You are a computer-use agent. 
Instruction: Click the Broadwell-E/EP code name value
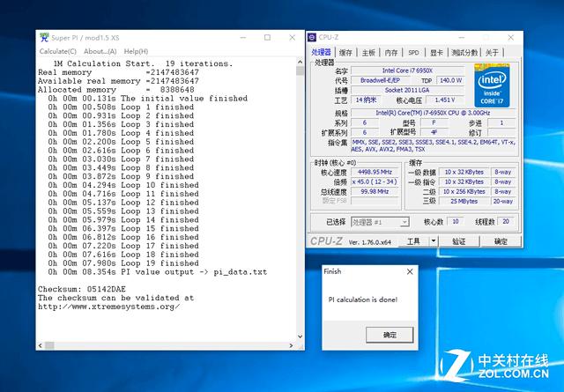pos(380,80)
